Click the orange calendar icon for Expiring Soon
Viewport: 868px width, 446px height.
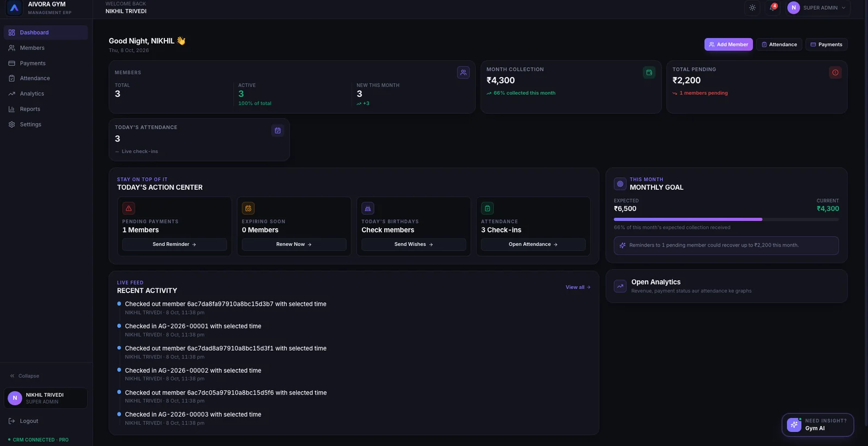click(248, 208)
